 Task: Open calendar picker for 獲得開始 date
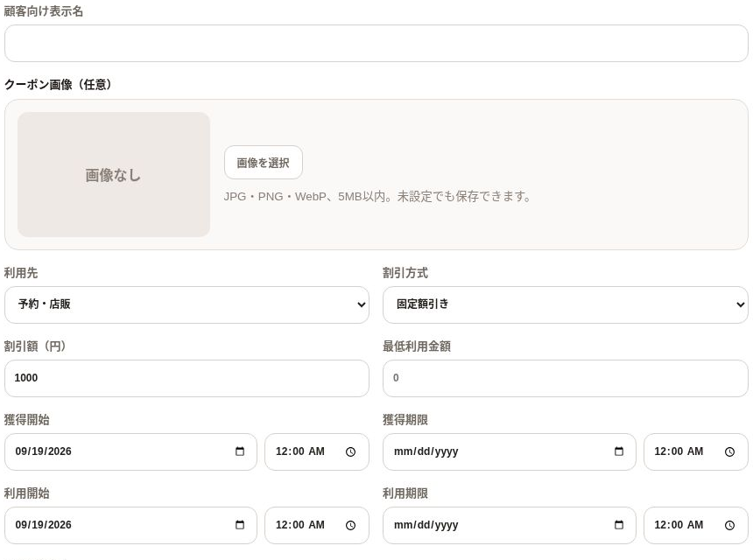(240, 451)
